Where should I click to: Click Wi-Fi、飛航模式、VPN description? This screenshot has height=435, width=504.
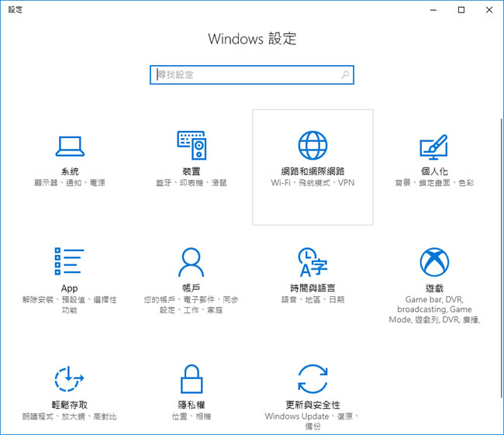click(312, 183)
